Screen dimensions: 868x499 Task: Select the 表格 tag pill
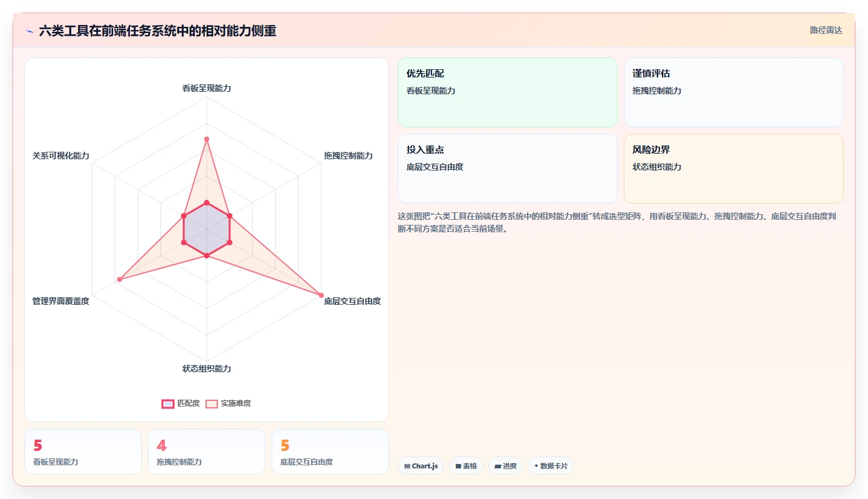(x=466, y=466)
